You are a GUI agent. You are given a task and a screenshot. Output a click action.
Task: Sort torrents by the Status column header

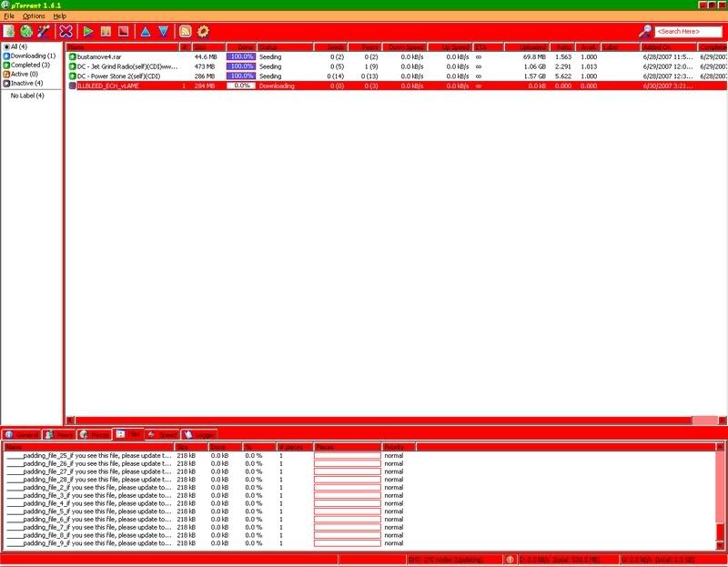pyautogui.click(x=285, y=47)
